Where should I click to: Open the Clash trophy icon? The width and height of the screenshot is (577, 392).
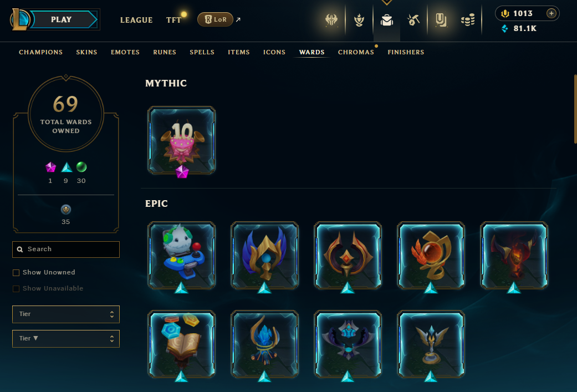[359, 20]
